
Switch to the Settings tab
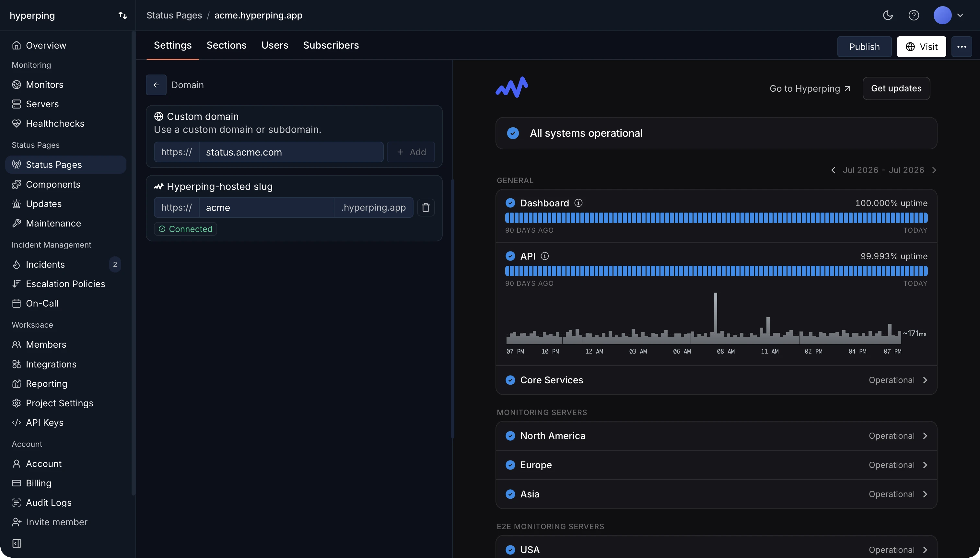point(172,45)
